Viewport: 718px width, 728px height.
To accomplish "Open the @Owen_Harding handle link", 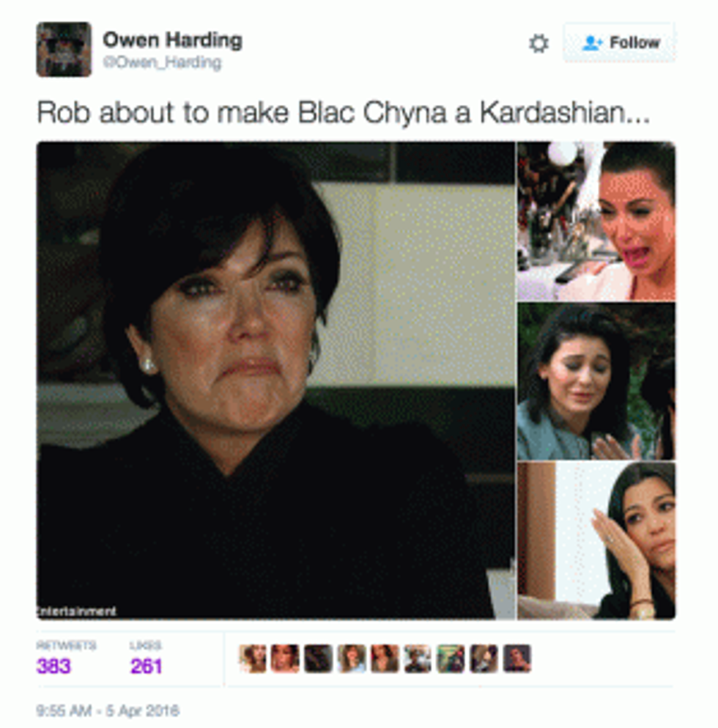I will pos(162,62).
